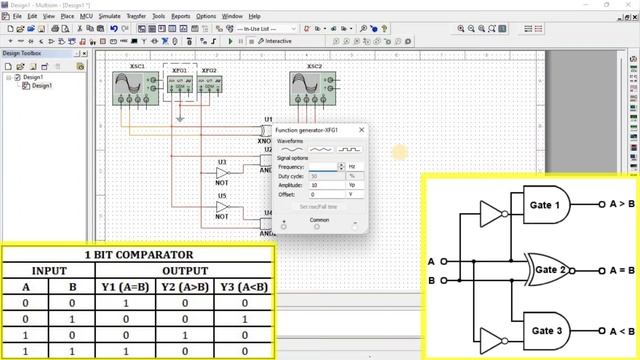Select the square waveform button

349,149
